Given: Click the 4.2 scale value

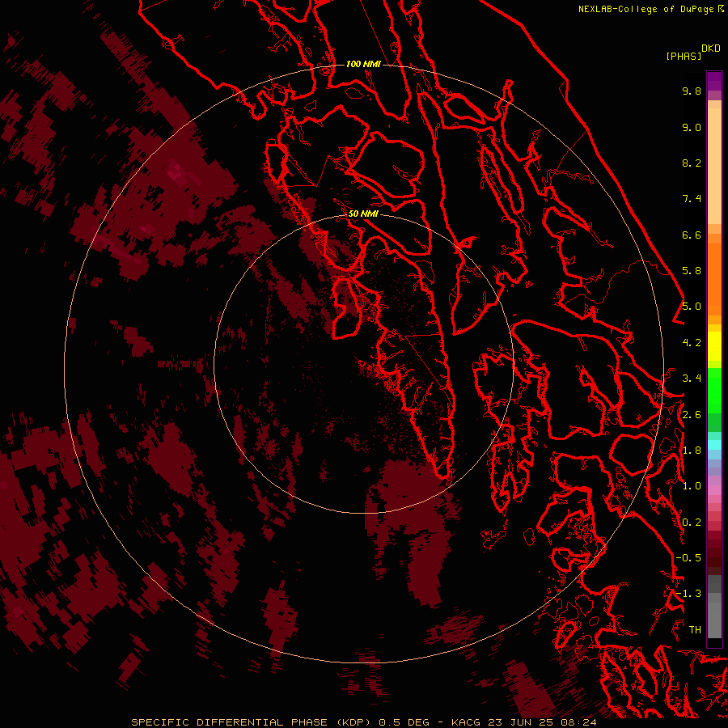Looking at the screenshot, I should click(692, 343).
